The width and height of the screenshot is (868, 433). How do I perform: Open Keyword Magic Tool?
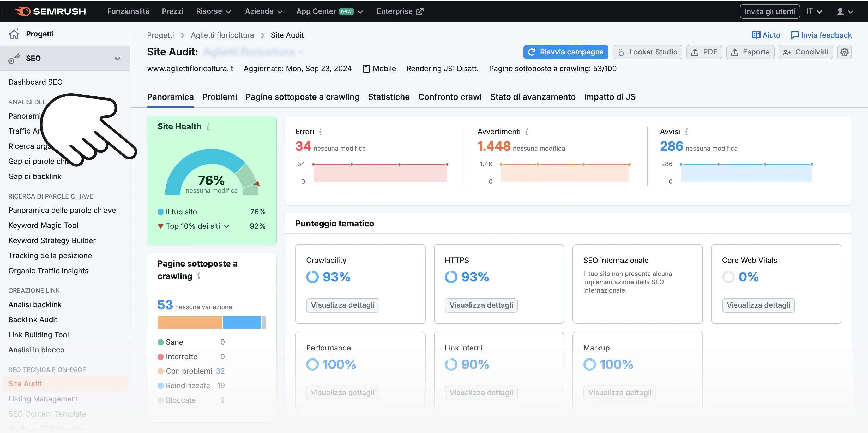[x=43, y=225]
